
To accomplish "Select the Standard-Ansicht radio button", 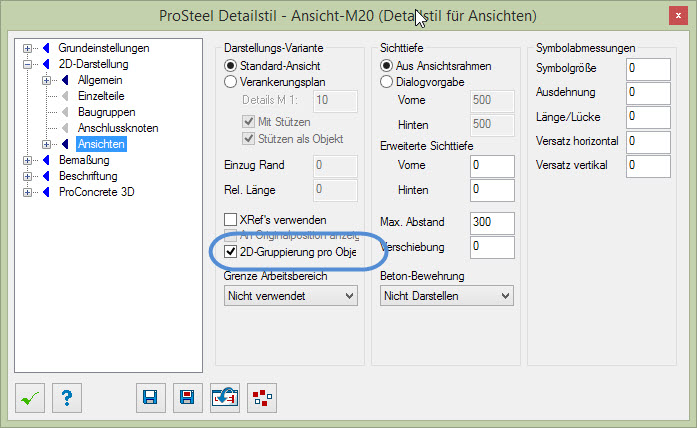I will click(x=230, y=66).
